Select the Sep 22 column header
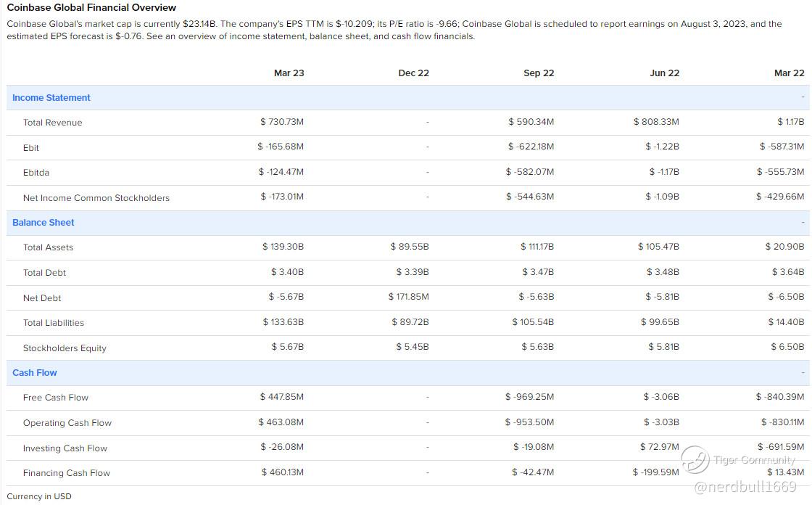The width and height of the screenshot is (812, 505). coord(539,73)
